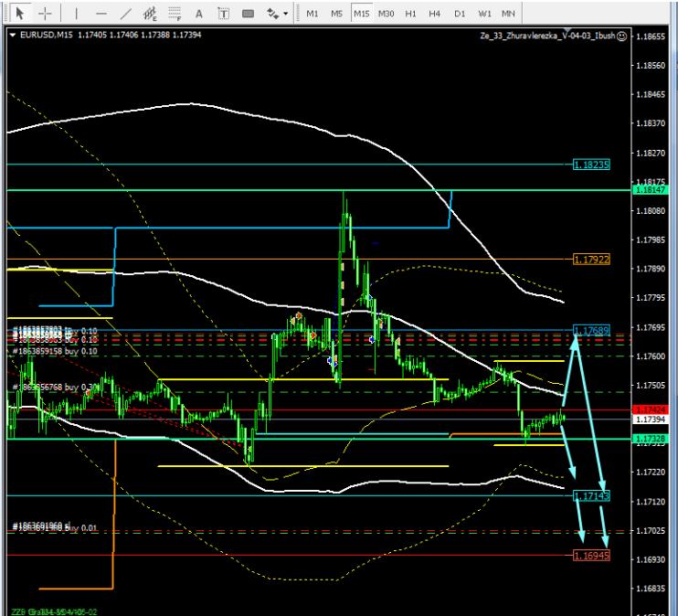Click the 1.16835 price scale value
The image size is (678, 616).
pos(651,589)
